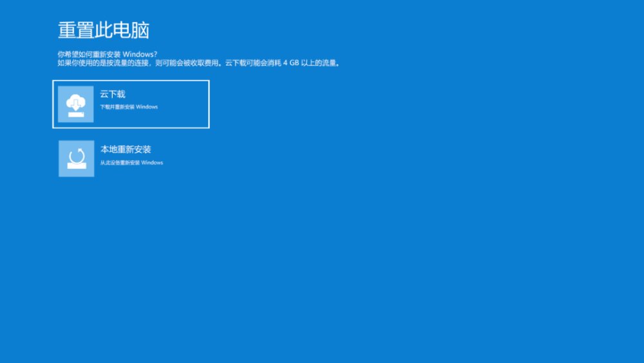Click the cloud download icon
This screenshot has height=363, width=644.
pyautogui.click(x=75, y=104)
